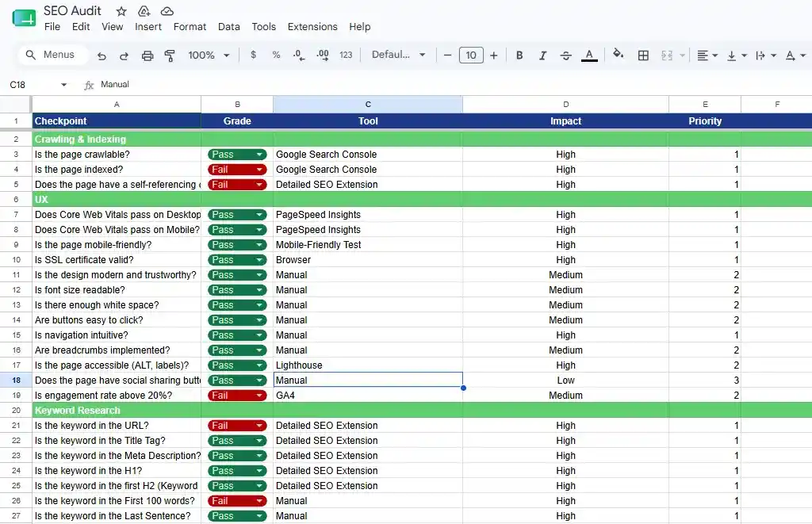Decrease font size with minus button

click(x=448, y=55)
